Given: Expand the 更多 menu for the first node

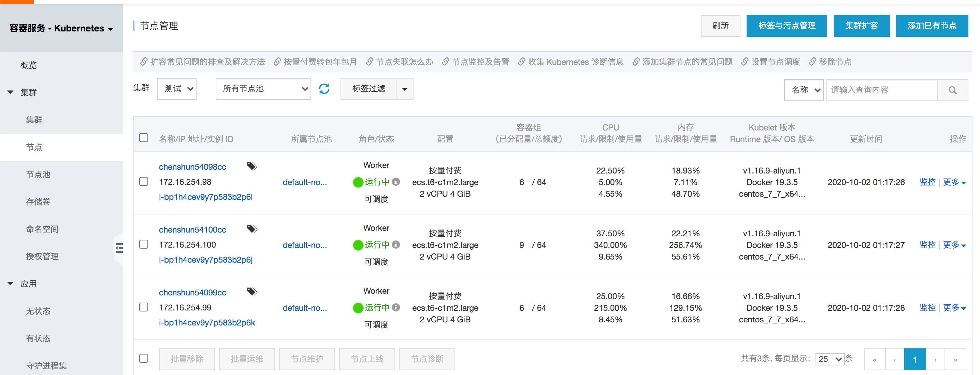Looking at the screenshot, I should [x=954, y=182].
